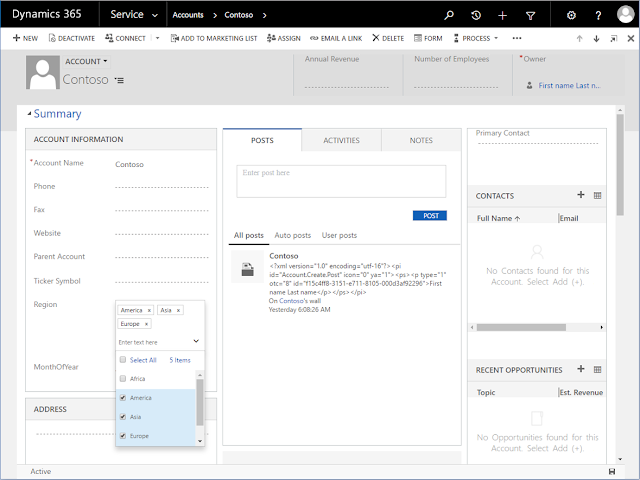This screenshot has width=640, height=480.
Task: Open the record list menu beside Contoso
Action: click(119, 80)
